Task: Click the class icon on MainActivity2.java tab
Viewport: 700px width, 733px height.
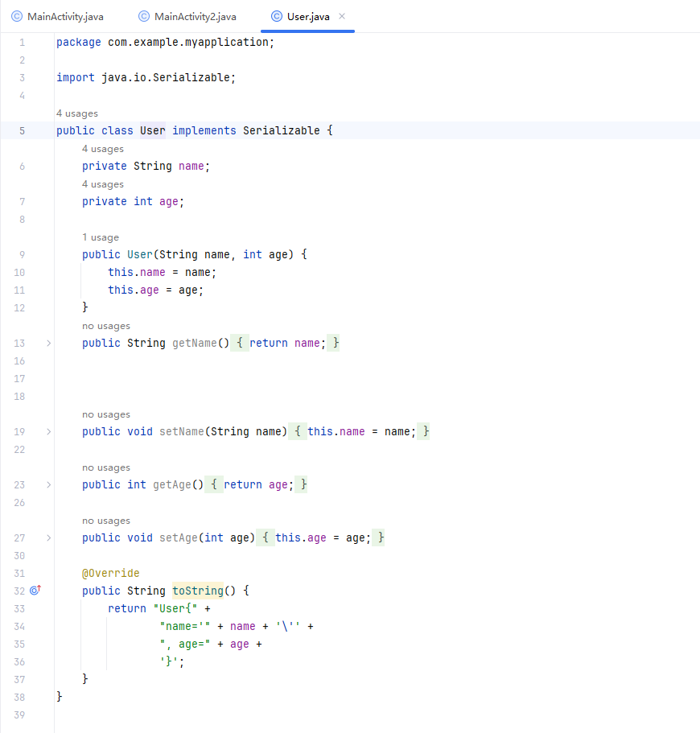Action: coord(144,17)
